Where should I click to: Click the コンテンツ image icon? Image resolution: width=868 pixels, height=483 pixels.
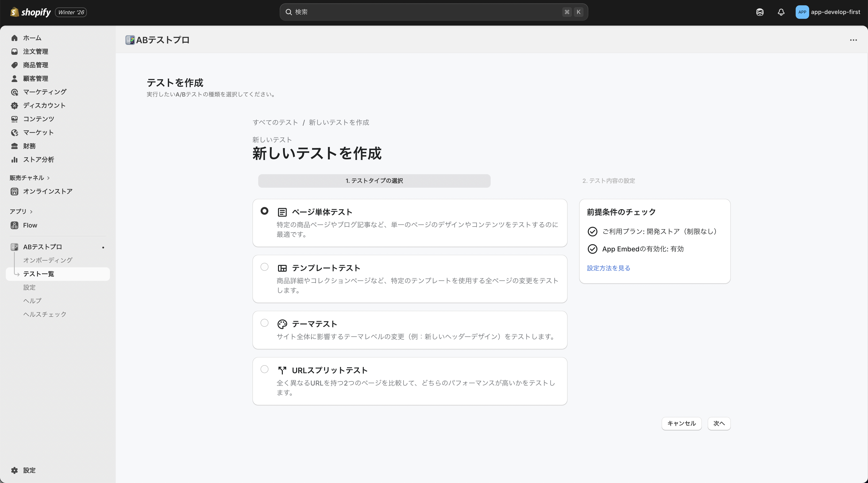pos(14,119)
